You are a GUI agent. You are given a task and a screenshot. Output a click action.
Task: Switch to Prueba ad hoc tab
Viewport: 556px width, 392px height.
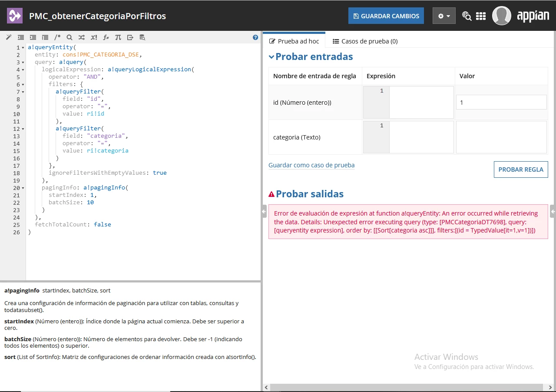tap(294, 41)
